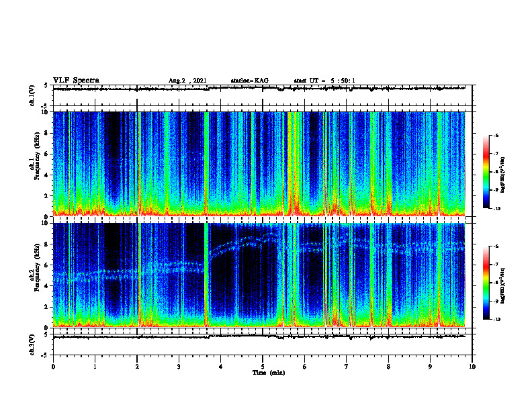Click the "station=KAG" header label
532x411 pixels.
250,81
